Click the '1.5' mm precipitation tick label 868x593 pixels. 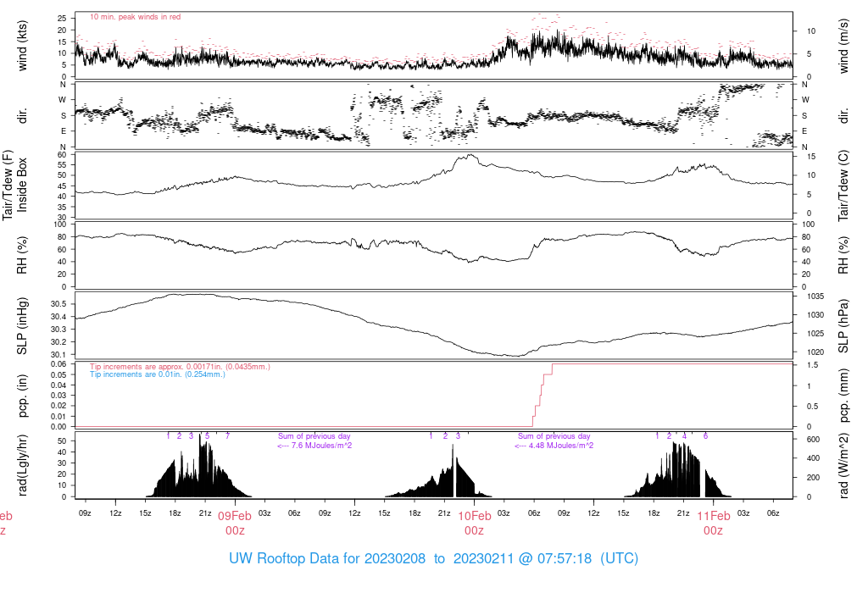[x=813, y=365]
